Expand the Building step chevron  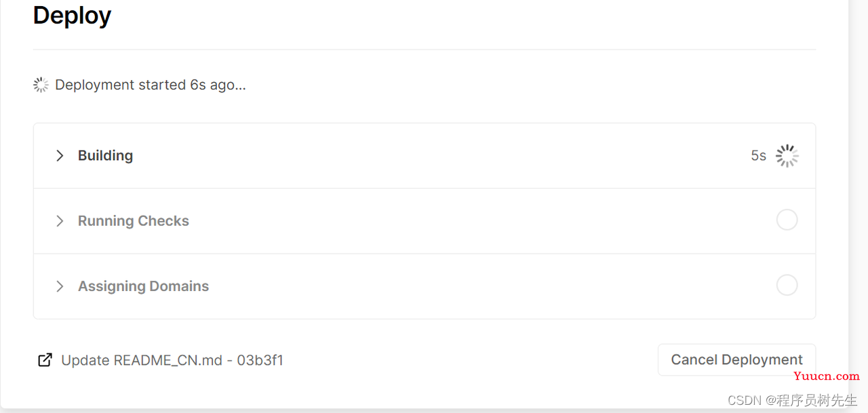(60, 155)
